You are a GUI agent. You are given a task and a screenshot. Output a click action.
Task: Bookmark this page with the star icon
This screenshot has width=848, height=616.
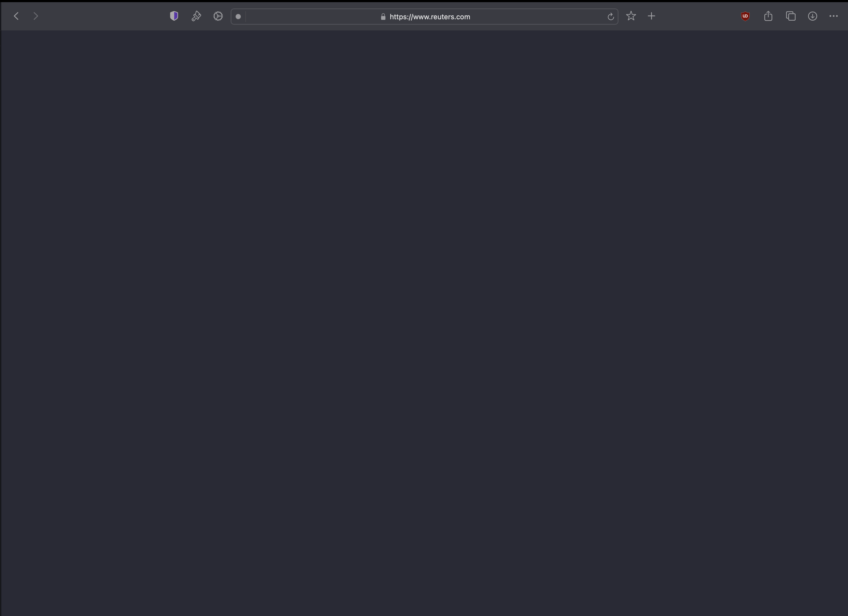631,16
